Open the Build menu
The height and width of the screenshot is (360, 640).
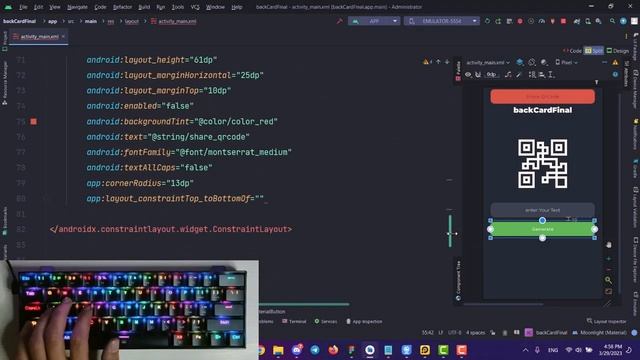144,7
